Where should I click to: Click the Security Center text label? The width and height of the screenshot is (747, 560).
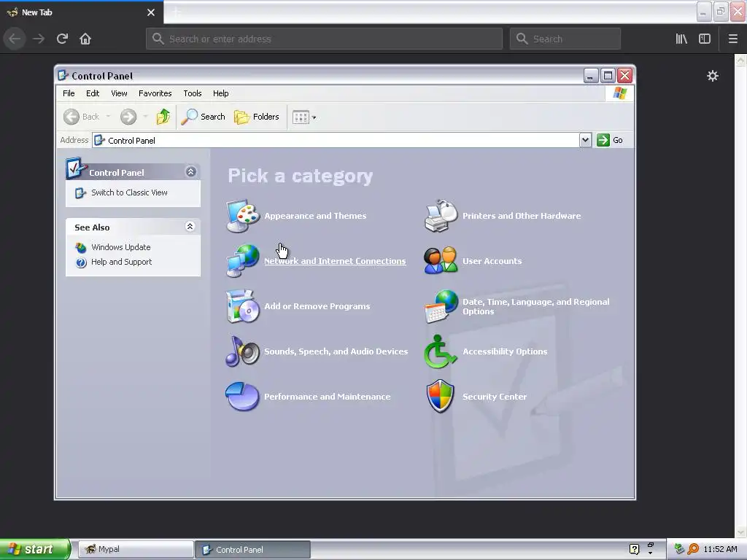(495, 397)
